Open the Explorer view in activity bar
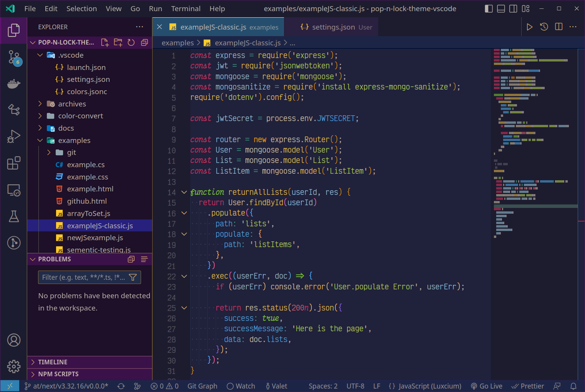This screenshot has width=585, height=392. (x=13, y=30)
